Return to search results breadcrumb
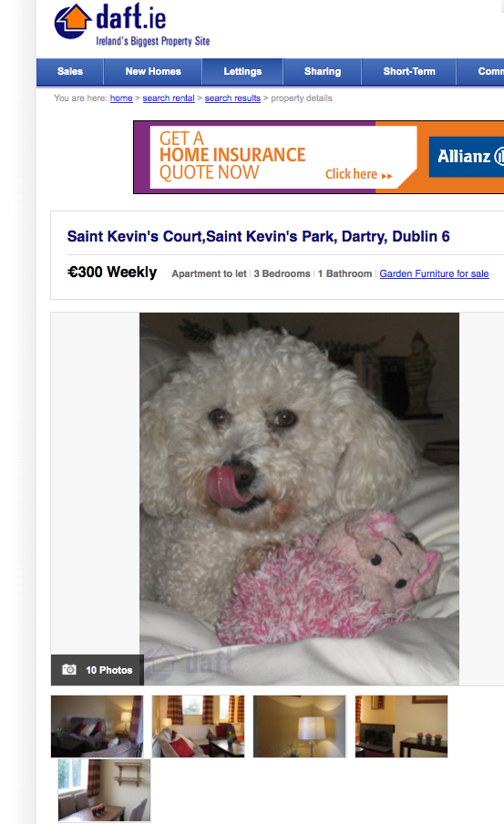 click(232, 98)
